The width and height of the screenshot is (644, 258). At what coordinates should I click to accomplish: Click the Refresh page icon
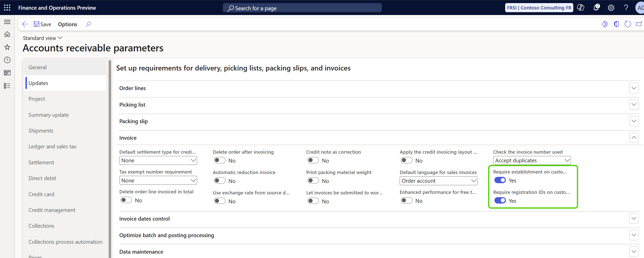pyautogui.click(x=628, y=24)
